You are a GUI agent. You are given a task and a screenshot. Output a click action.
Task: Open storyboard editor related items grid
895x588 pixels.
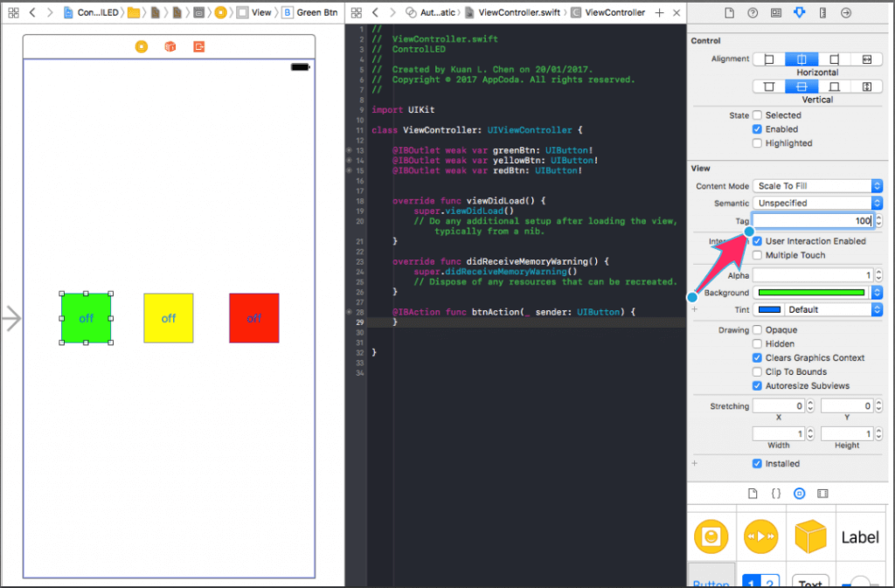(x=13, y=12)
